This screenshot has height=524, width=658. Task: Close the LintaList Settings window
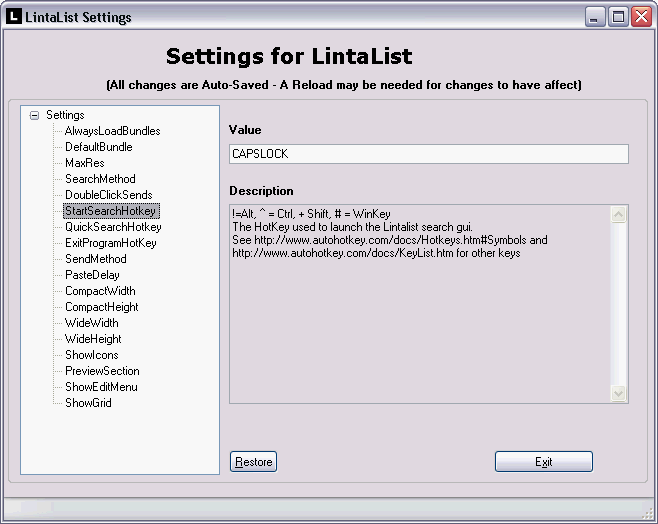[x=642, y=17]
